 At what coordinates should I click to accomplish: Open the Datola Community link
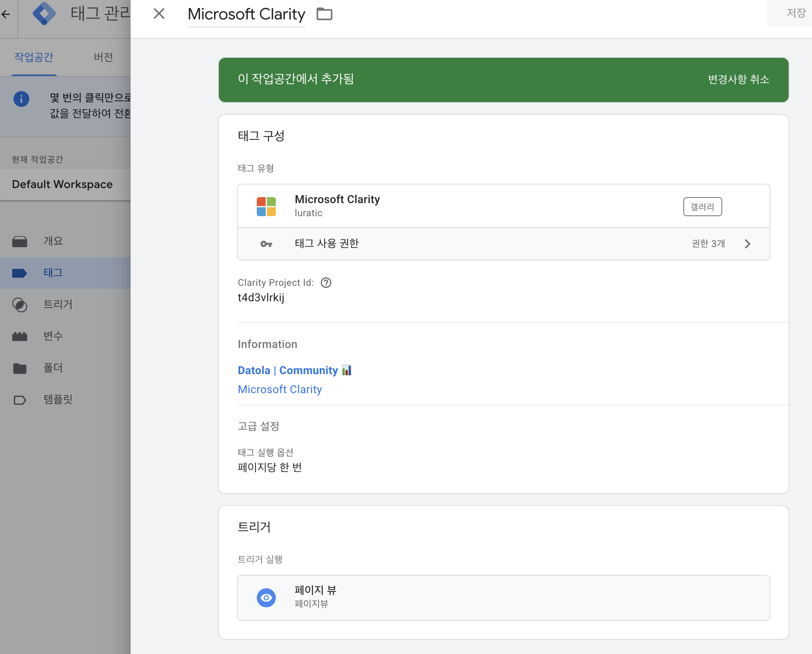[x=288, y=371]
